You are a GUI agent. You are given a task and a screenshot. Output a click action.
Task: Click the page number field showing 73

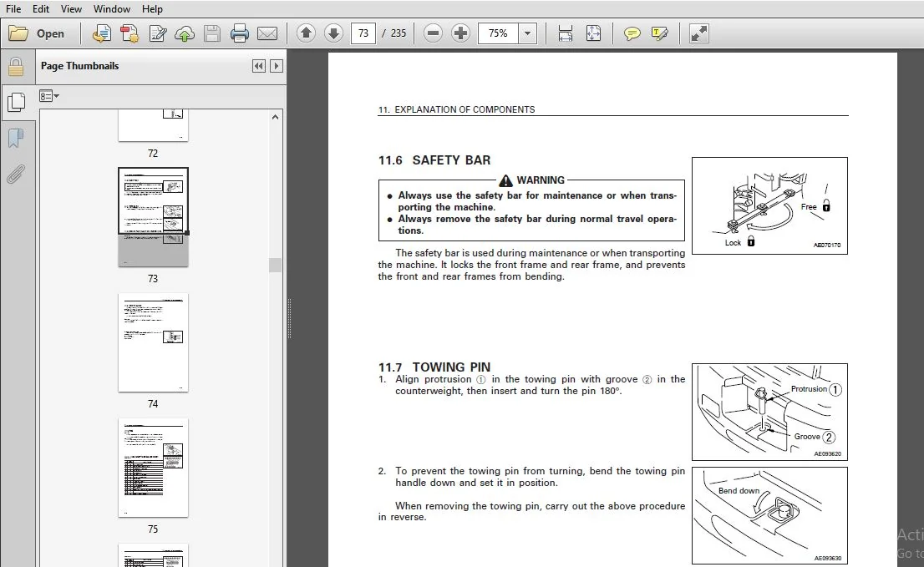(363, 33)
